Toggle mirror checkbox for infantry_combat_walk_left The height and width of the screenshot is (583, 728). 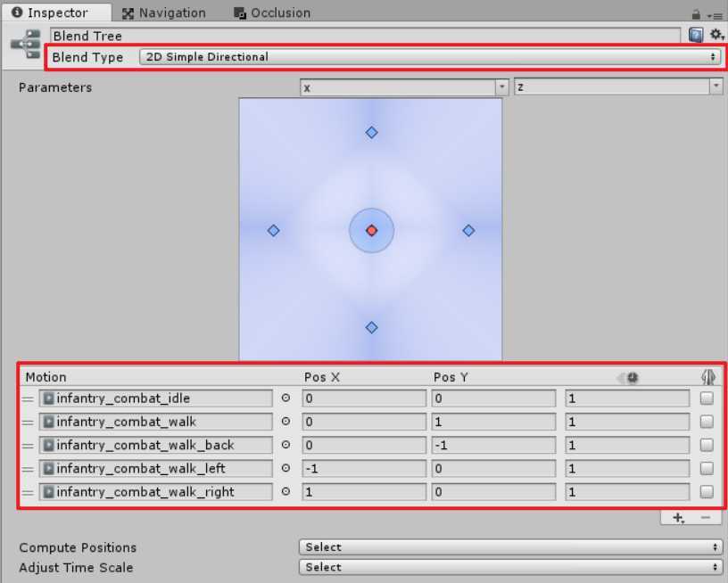click(x=707, y=468)
